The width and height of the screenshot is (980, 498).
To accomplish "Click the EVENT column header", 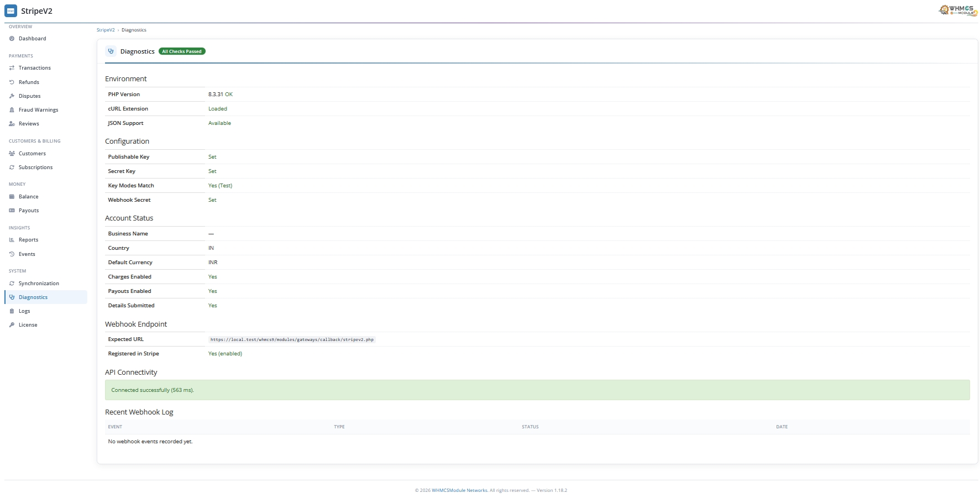I will click(115, 427).
